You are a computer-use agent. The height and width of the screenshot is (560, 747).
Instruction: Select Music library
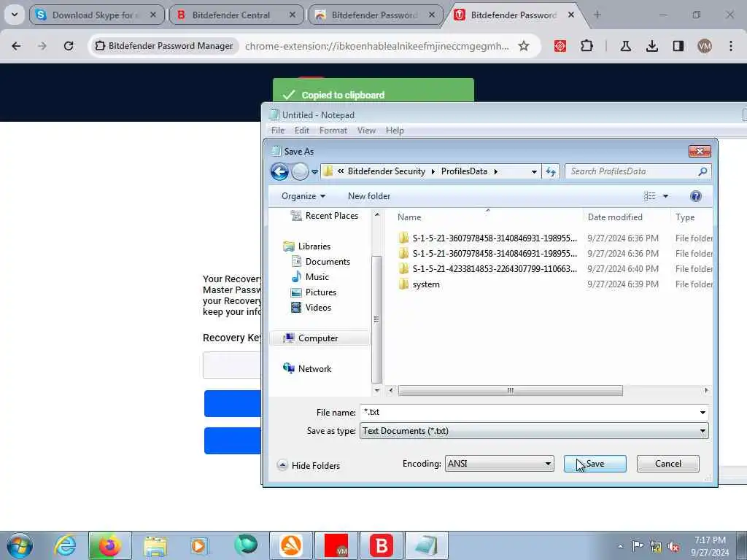click(x=311, y=276)
